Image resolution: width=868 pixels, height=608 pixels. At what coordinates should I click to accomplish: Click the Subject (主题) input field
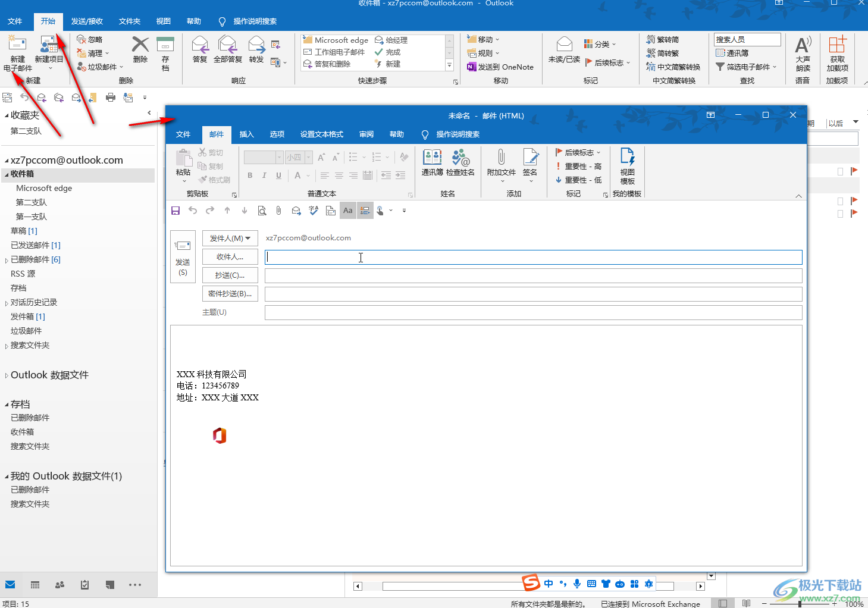point(533,312)
